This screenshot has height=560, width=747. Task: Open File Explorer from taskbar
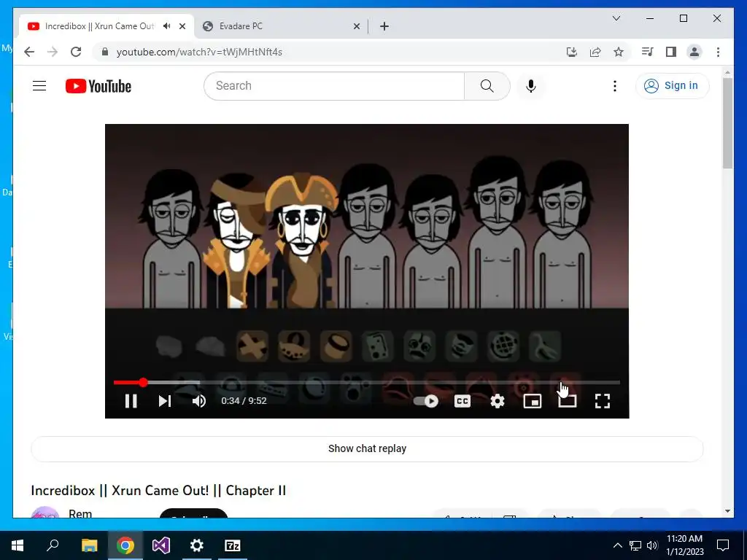point(89,545)
